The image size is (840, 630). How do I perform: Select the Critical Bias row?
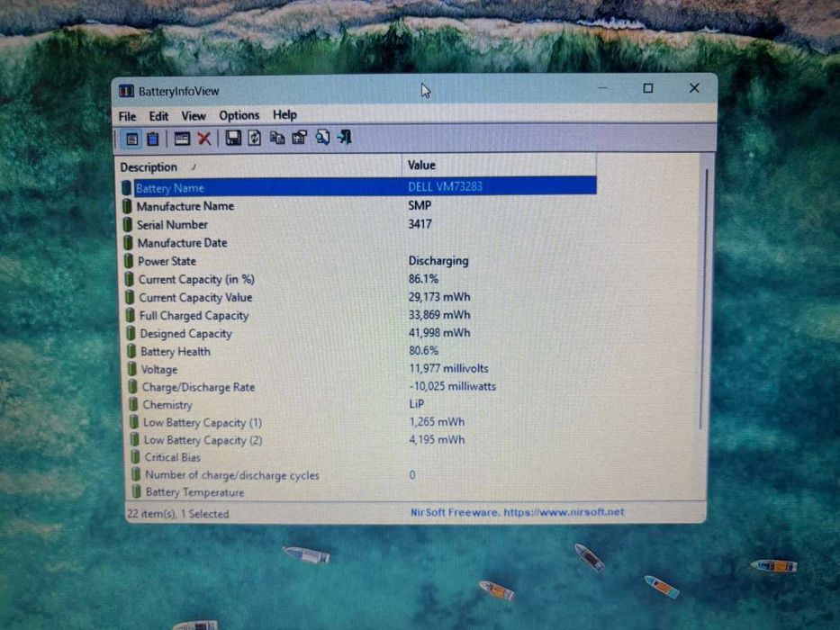(363, 457)
